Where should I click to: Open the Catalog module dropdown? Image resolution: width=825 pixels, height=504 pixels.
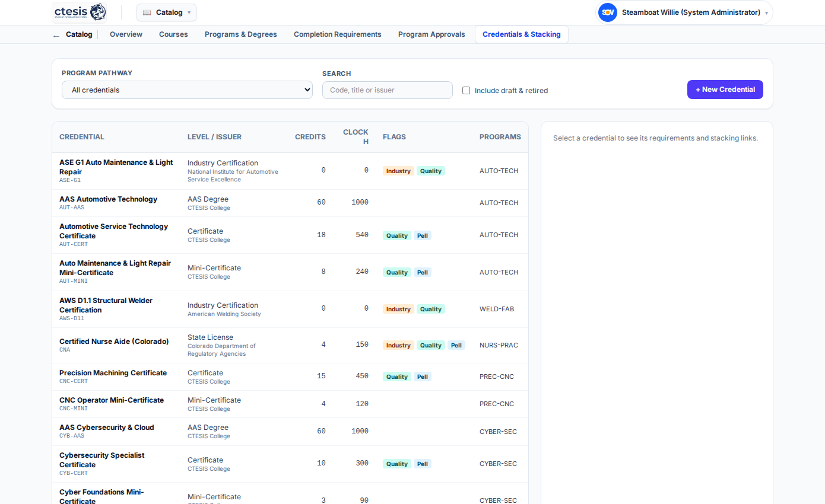(166, 12)
